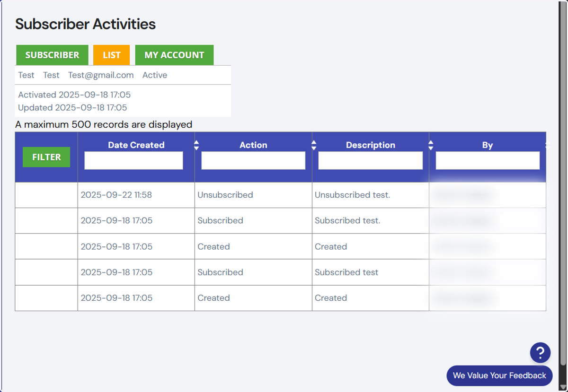The width and height of the screenshot is (568, 392).
Task: Click the green FILTER button
Action: click(x=46, y=157)
